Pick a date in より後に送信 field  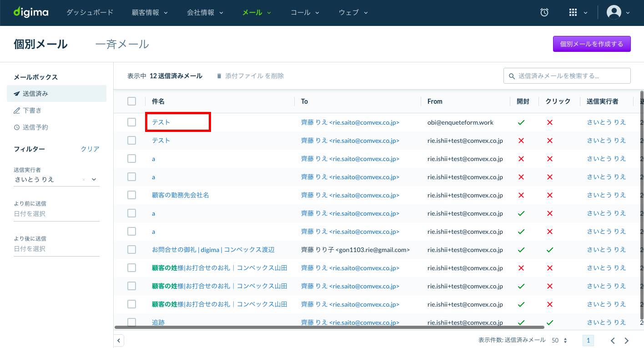point(56,249)
